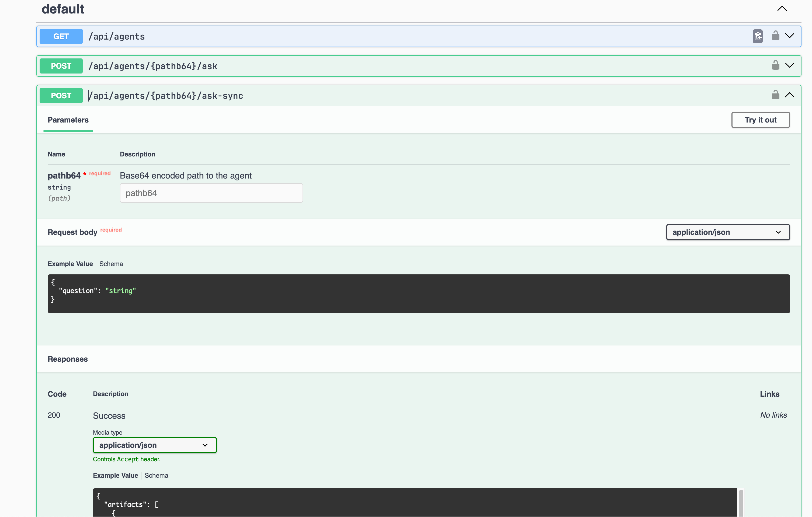
Task: Click the lock icon on POST /ask endpoint
Action: tap(775, 65)
